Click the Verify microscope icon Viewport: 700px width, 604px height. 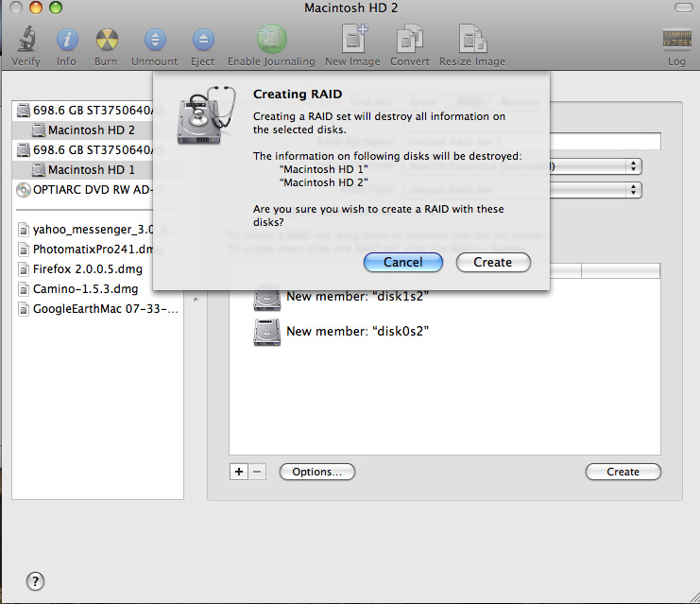point(26,40)
